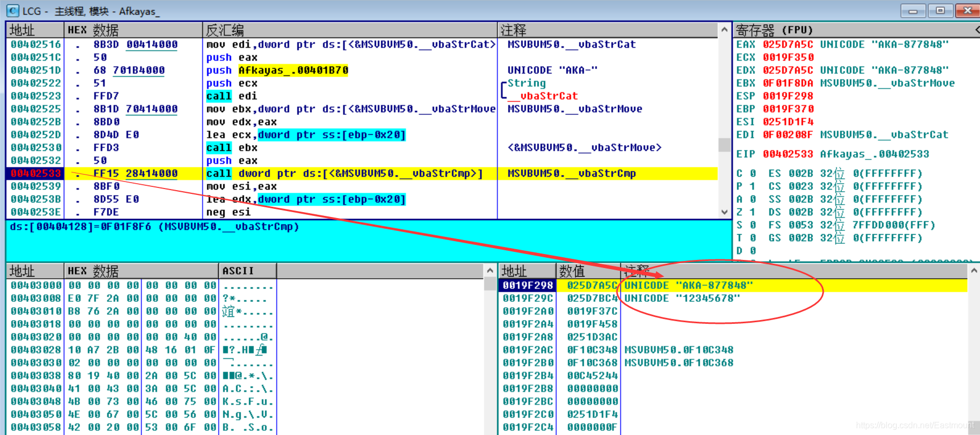The width and height of the screenshot is (980, 435).
Task: Click the disassembly scrollbar down arrow
Action: tap(724, 212)
